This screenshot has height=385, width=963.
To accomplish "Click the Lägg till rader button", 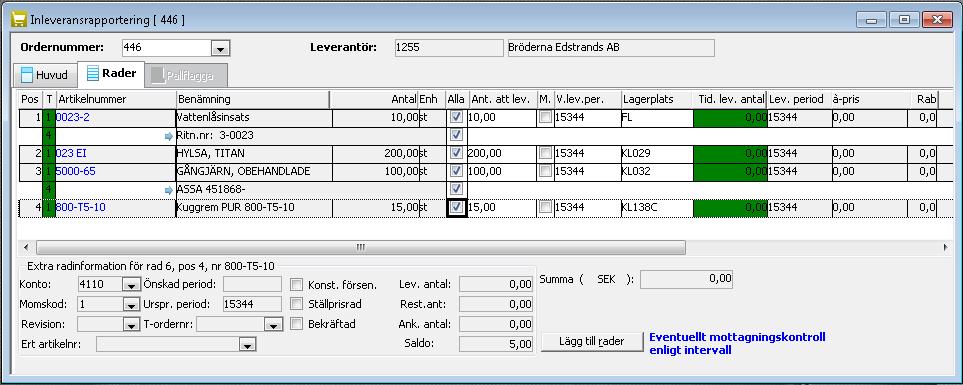I will (x=592, y=341).
